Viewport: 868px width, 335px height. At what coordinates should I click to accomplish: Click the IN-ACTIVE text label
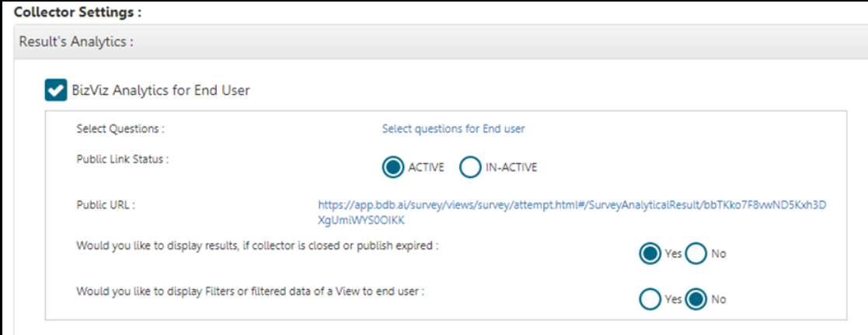511,167
